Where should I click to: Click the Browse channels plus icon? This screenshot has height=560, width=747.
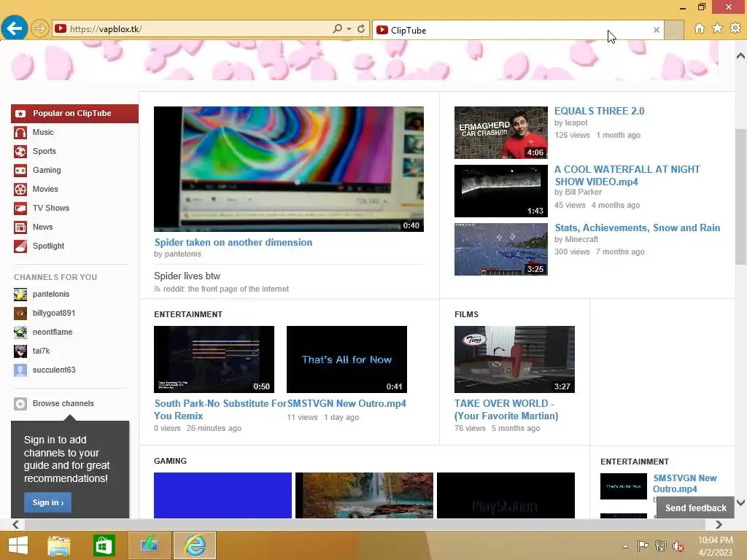click(20, 404)
